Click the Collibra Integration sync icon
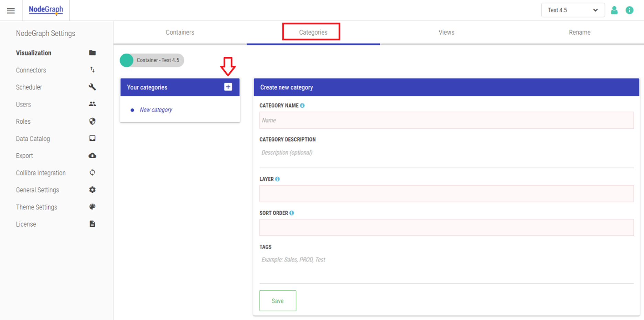This screenshot has height=320, width=644. pos(92,172)
